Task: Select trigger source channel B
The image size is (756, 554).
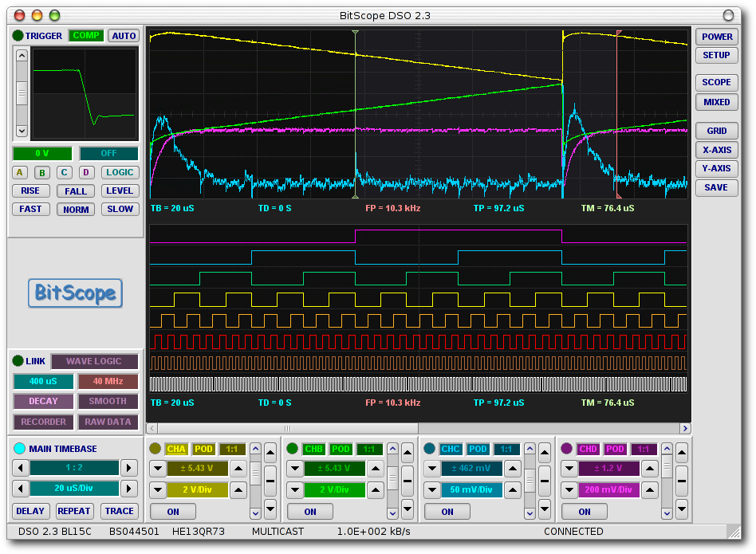Action: [x=42, y=173]
